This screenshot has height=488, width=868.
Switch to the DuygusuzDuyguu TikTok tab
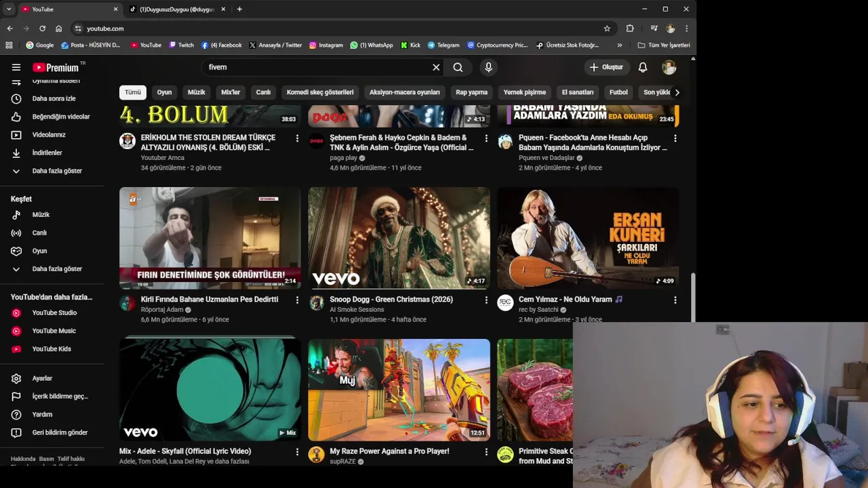(176, 9)
